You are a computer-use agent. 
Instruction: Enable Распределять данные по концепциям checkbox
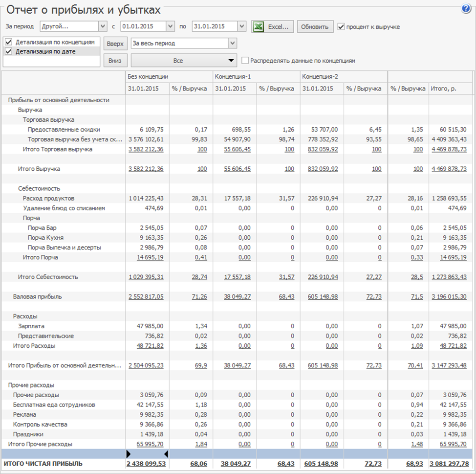tap(245, 61)
